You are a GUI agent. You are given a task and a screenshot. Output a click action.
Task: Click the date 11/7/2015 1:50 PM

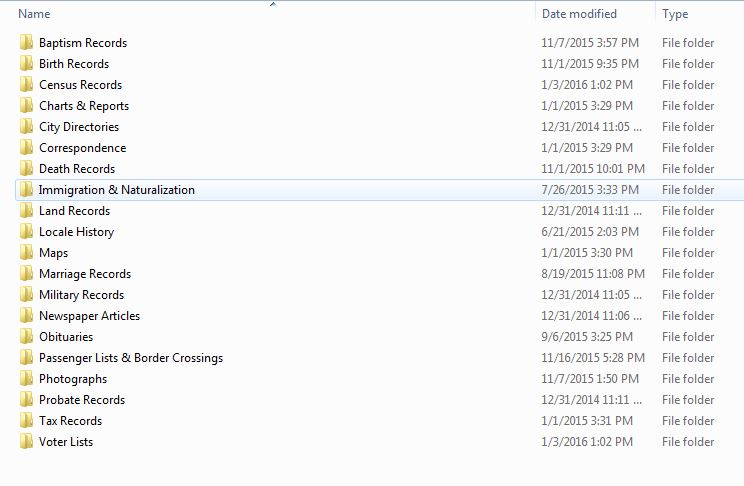coord(590,379)
